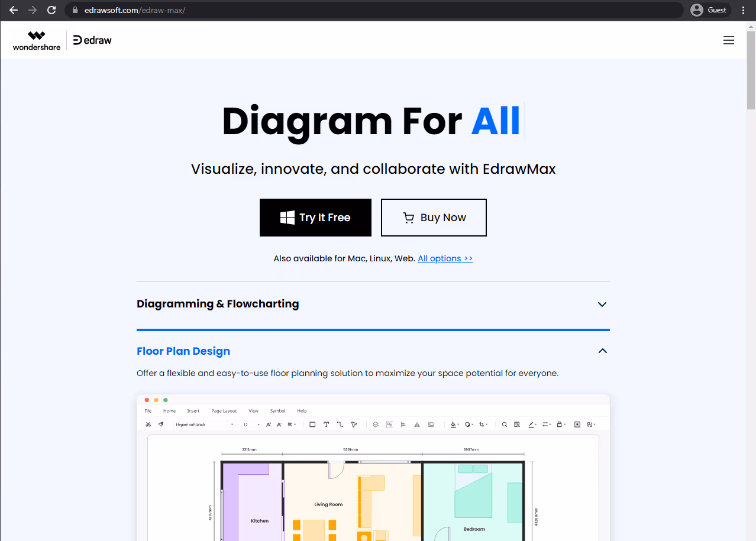Image resolution: width=756 pixels, height=541 pixels.
Task: Click the Buy Now button
Action: point(434,218)
